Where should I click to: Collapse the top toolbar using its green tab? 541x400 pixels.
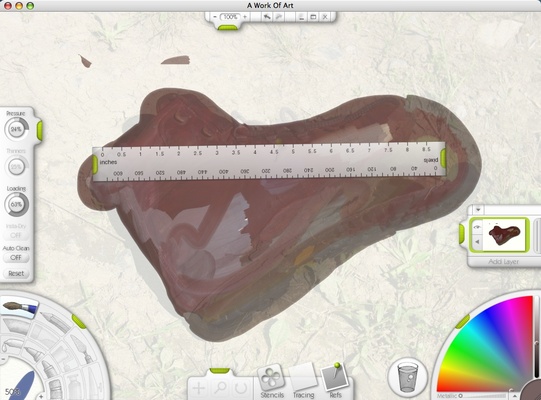pos(227,27)
